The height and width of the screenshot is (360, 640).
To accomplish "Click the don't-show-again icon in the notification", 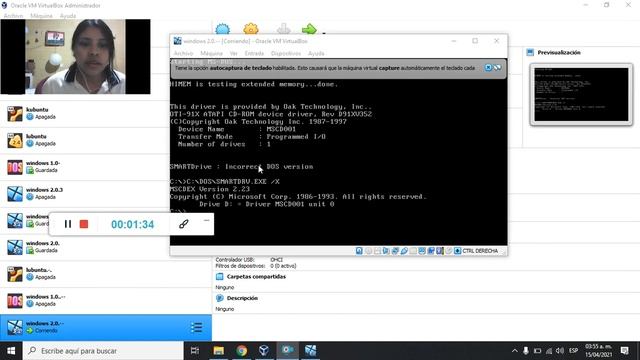I will click(x=497, y=67).
